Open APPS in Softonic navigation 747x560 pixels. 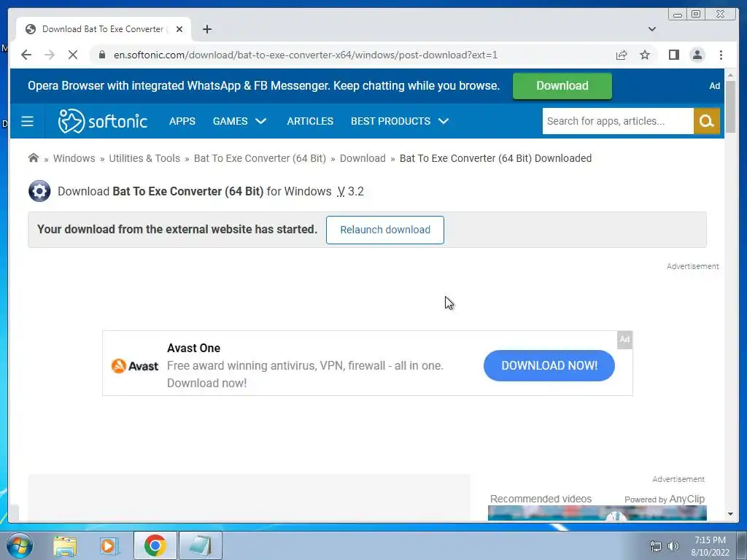[x=182, y=121]
